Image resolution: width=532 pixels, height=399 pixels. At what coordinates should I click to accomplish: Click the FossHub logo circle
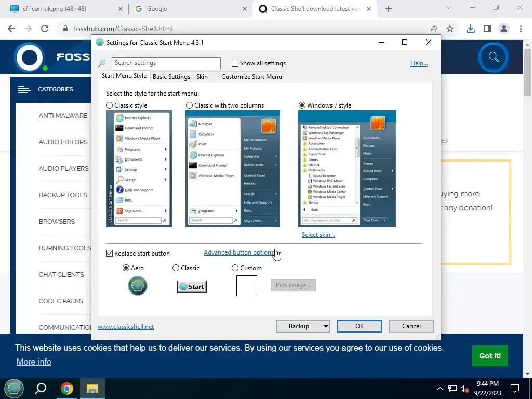point(30,57)
